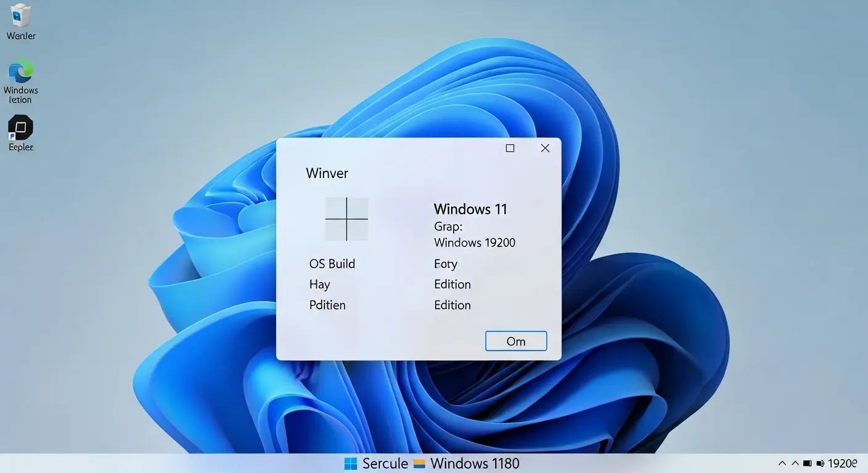
Task: Click the Edition value next to Hay
Action: click(452, 285)
